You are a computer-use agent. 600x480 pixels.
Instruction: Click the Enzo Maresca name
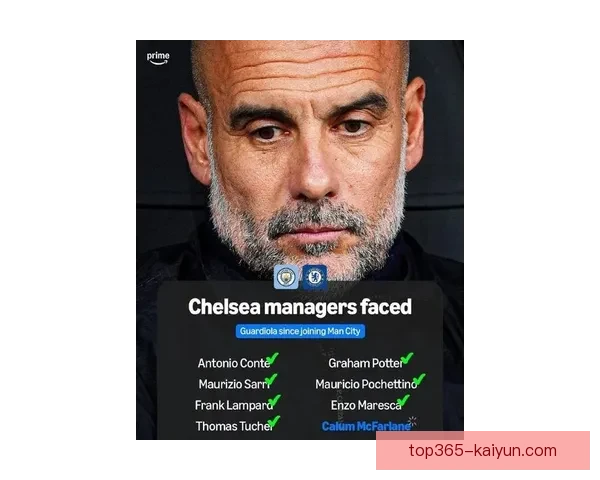click(366, 405)
